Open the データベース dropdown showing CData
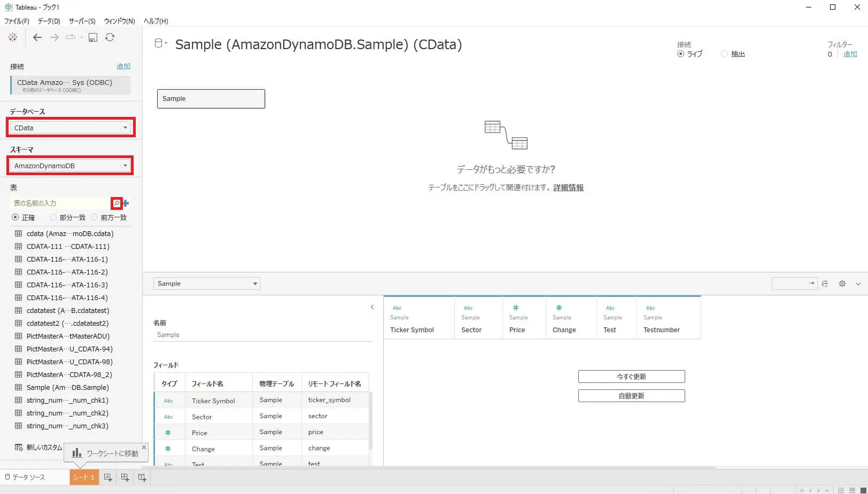The height and width of the screenshot is (494, 868). coord(71,128)
